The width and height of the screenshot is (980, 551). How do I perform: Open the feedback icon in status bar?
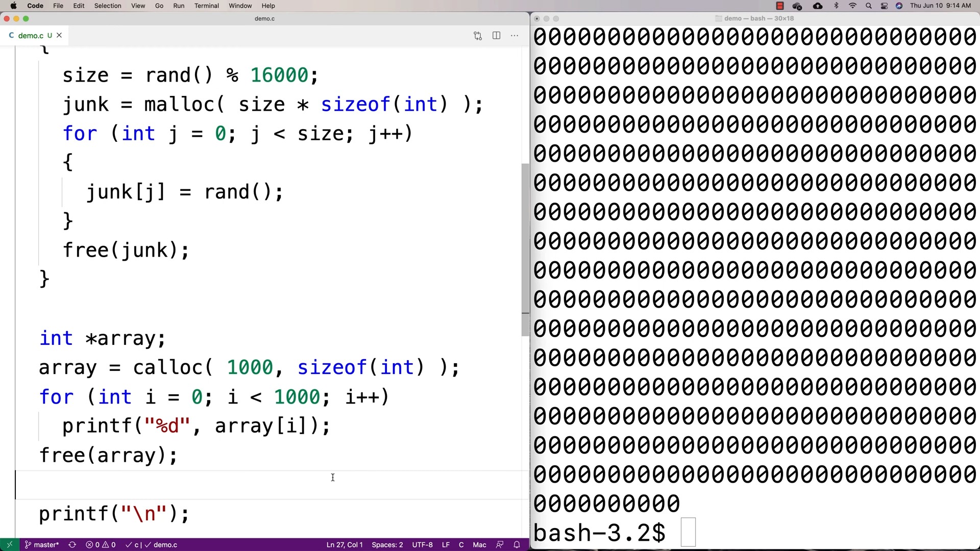click(500, 544)
